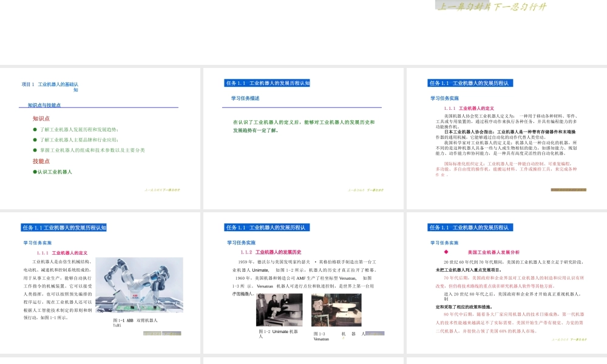
Task: Click the bullet 认识工业机器人
Action: 53,172
